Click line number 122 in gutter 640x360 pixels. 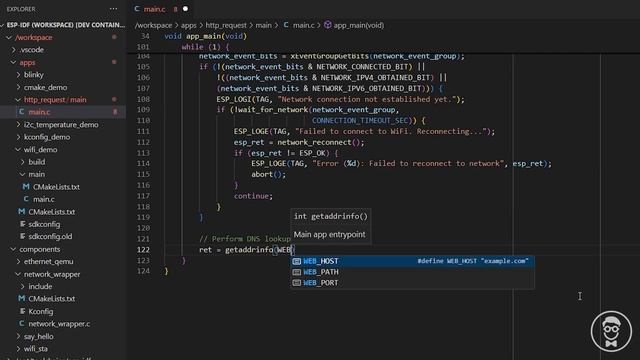coord(143,250)
